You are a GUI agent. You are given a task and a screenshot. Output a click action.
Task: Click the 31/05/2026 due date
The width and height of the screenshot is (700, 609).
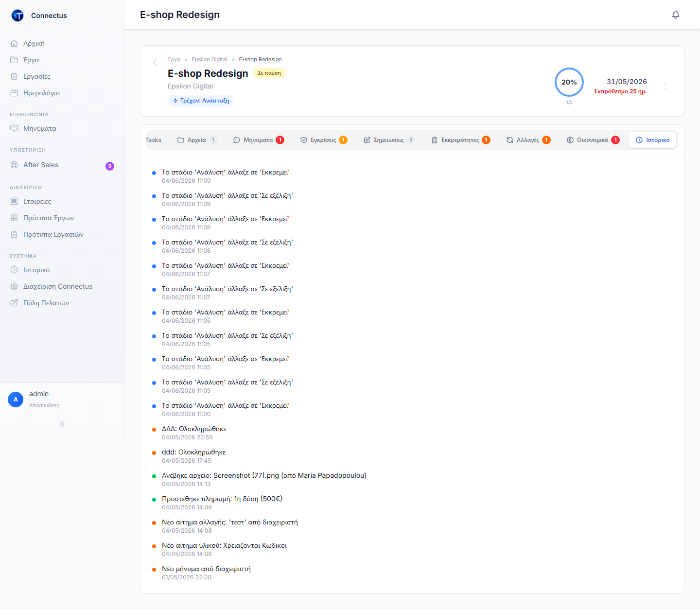(x=627, y=82)
